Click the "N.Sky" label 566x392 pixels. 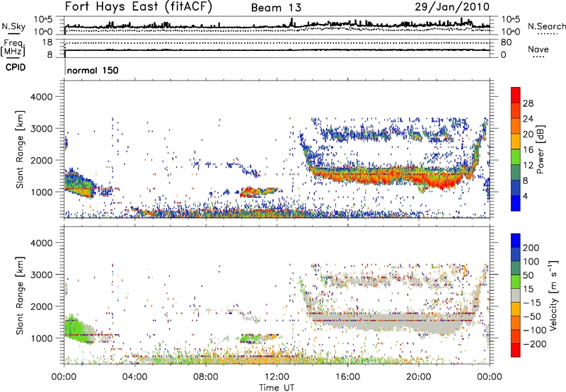point(13,26)
